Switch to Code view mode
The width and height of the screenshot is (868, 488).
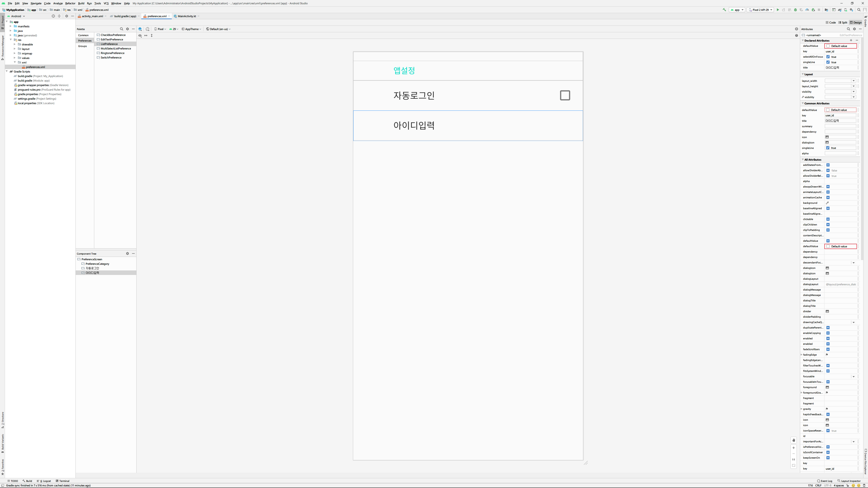point(831,23)
